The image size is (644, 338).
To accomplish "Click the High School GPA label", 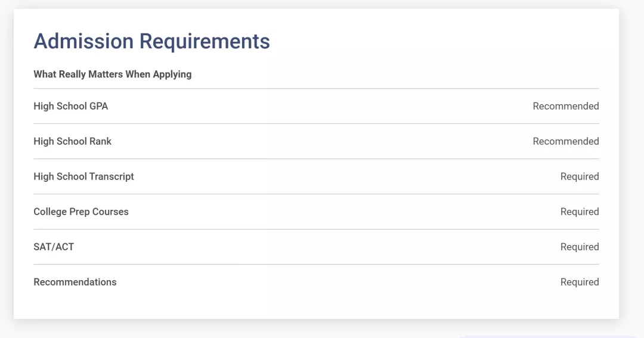I will [70, 106].
